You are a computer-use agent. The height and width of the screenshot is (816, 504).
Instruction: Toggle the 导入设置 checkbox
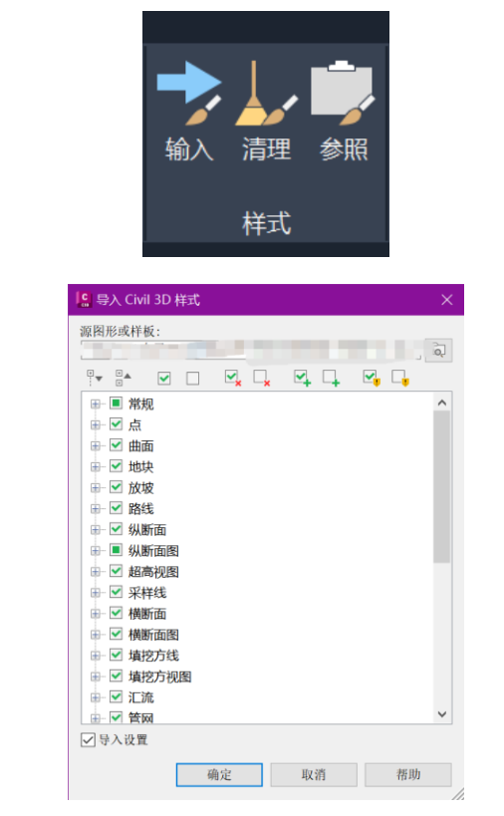tap(88, 739)
